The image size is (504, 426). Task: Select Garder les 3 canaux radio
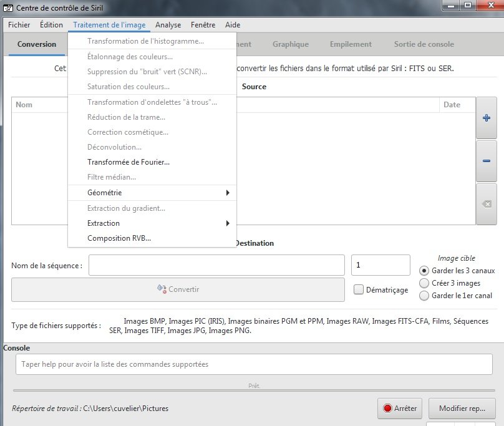[x=424, y=271]
